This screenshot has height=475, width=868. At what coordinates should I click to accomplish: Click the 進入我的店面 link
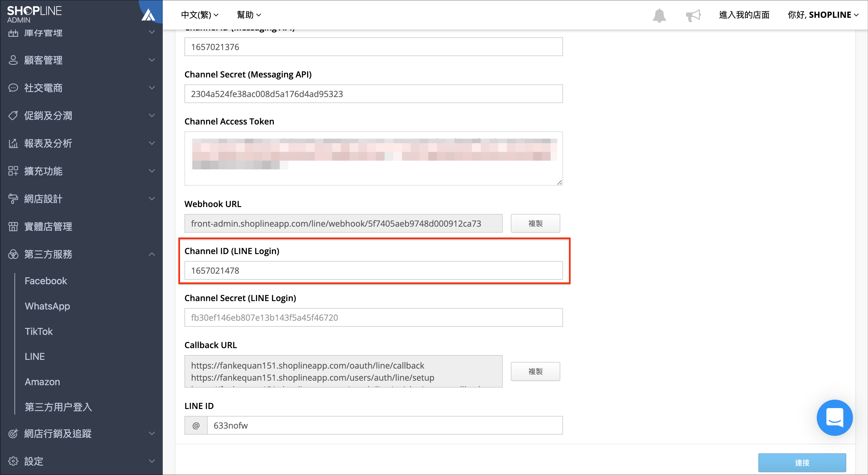[x=744, y=15]
